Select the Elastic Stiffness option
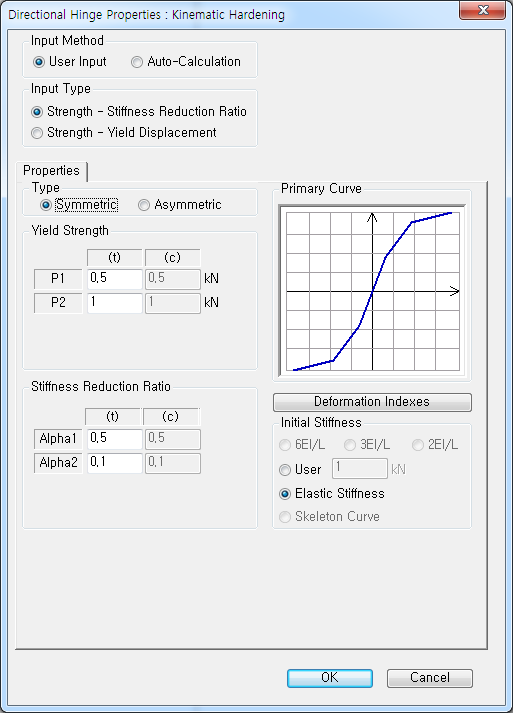The image size is (513, 713). [332, 494]
